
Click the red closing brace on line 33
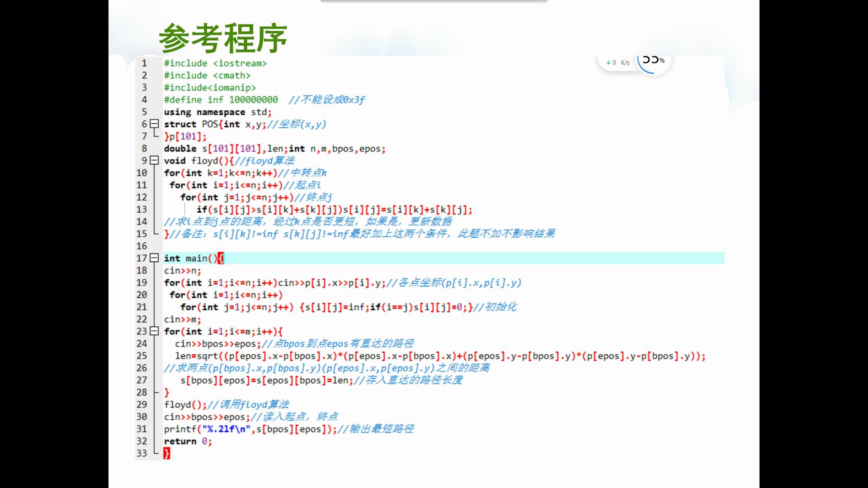click(x=167, y=453)
